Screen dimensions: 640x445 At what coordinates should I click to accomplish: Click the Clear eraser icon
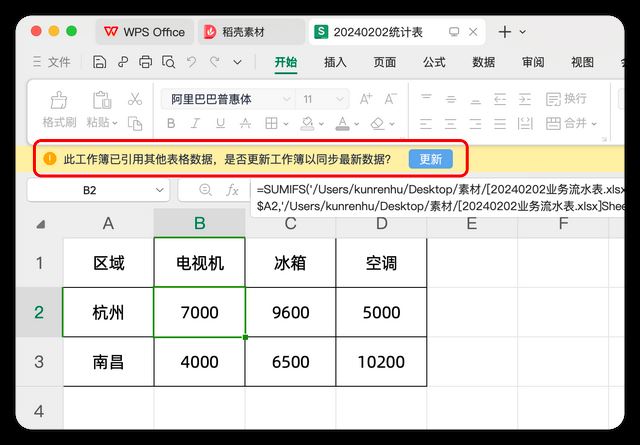378,123
